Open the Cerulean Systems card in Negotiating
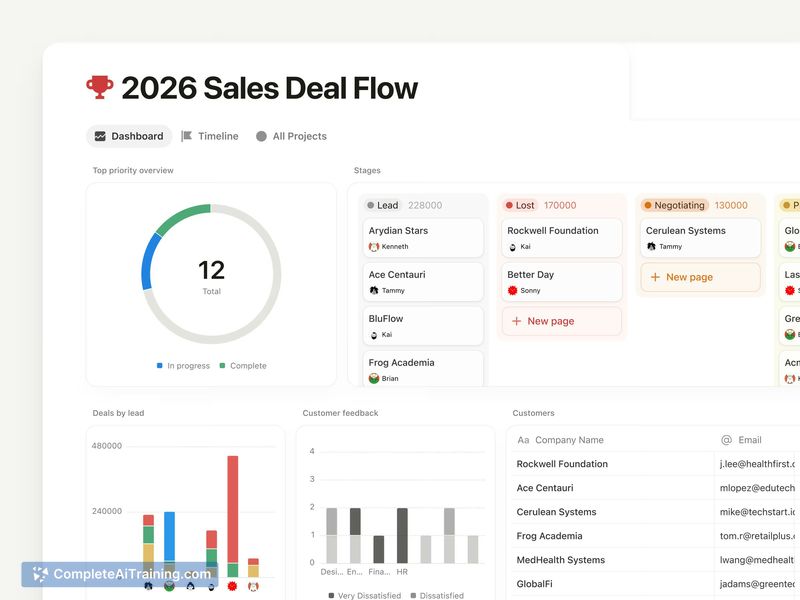 tap(701, 238)
